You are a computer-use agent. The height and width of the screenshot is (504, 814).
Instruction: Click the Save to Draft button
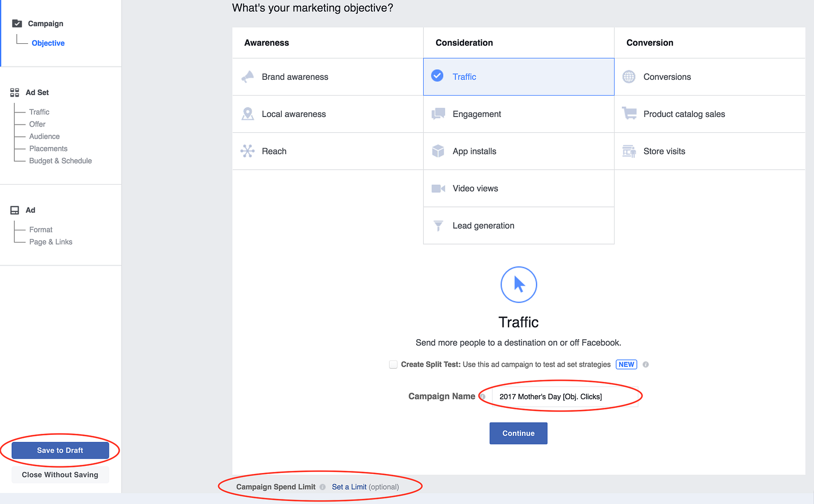tap(60, 450)
